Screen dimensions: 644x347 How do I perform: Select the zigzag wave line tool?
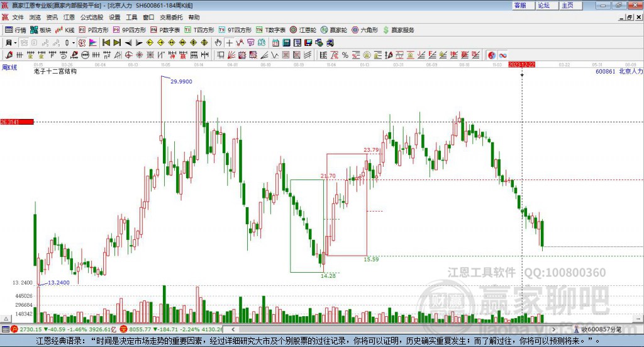pos(274,55)
